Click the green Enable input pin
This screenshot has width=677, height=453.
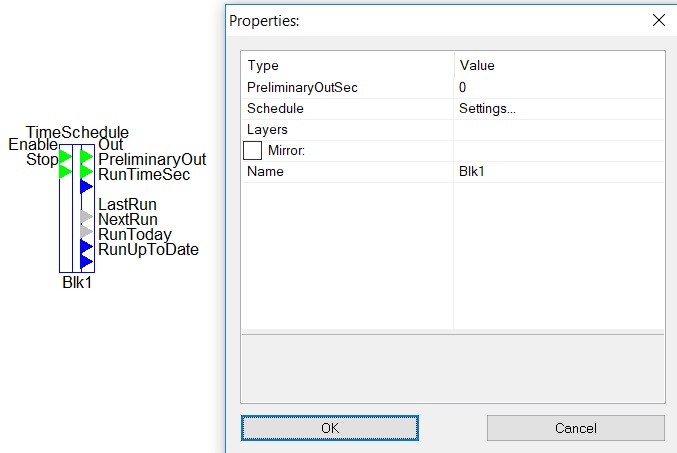click(x=65, y=156)
